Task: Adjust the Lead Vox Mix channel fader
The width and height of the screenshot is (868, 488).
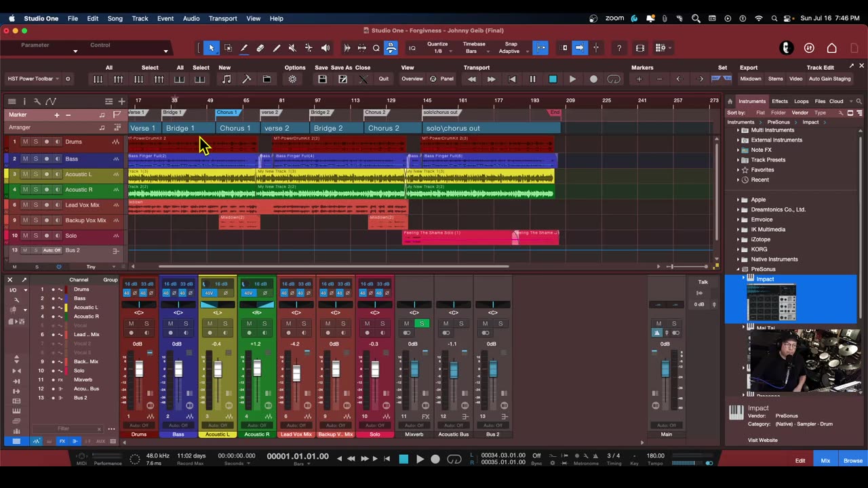Action: click(x=296, y=372)
